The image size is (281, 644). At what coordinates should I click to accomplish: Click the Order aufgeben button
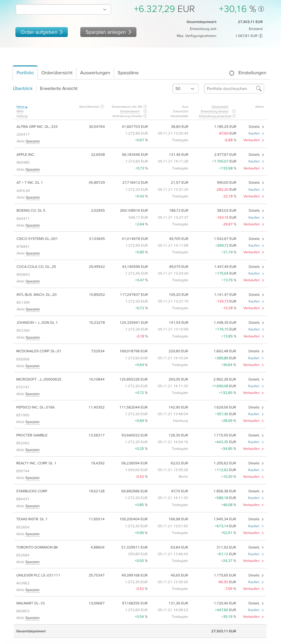point(42,32)
